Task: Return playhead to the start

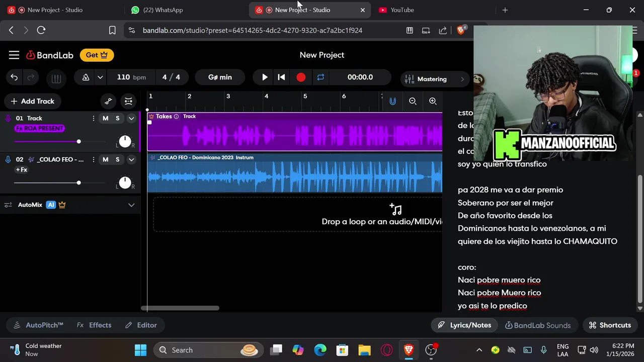Action: (282, 77)
